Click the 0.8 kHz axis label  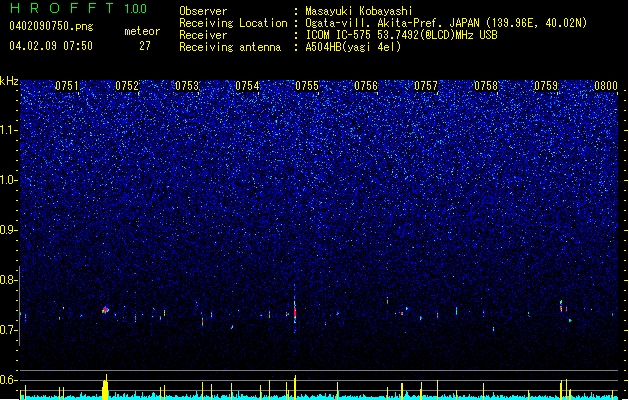pos(9,280)
